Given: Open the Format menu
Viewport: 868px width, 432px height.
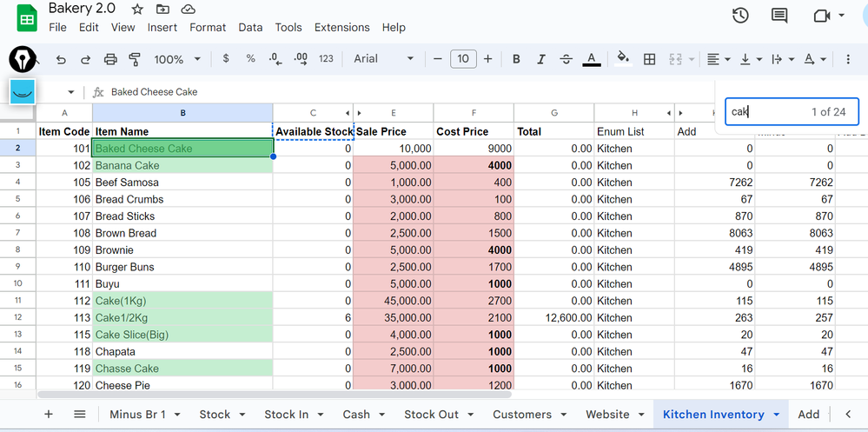Looking at the screenshot, I should (x=208, y=27).
